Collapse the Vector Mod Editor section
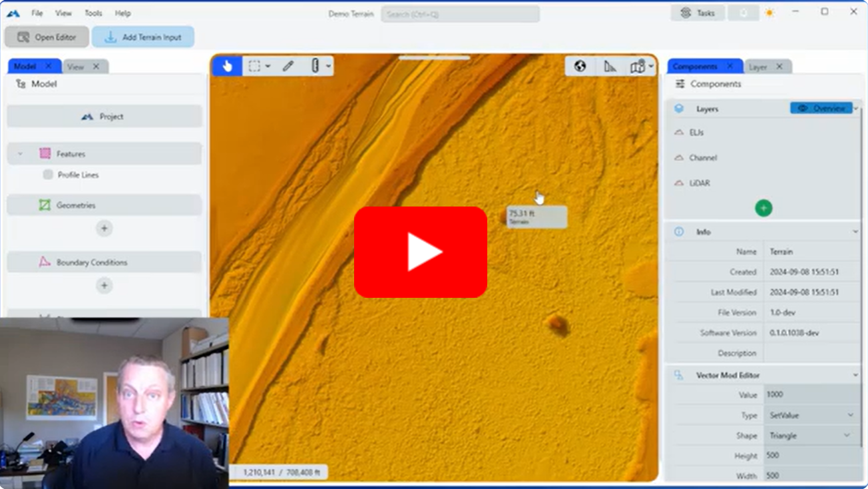 click(x=855, y=375)
